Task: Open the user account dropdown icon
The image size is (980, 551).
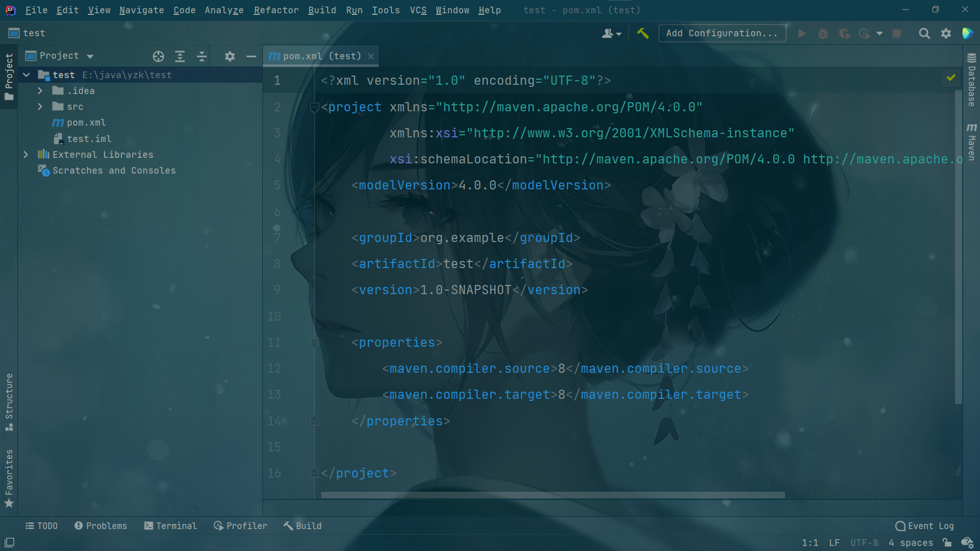Action: [x=612, y=33]
